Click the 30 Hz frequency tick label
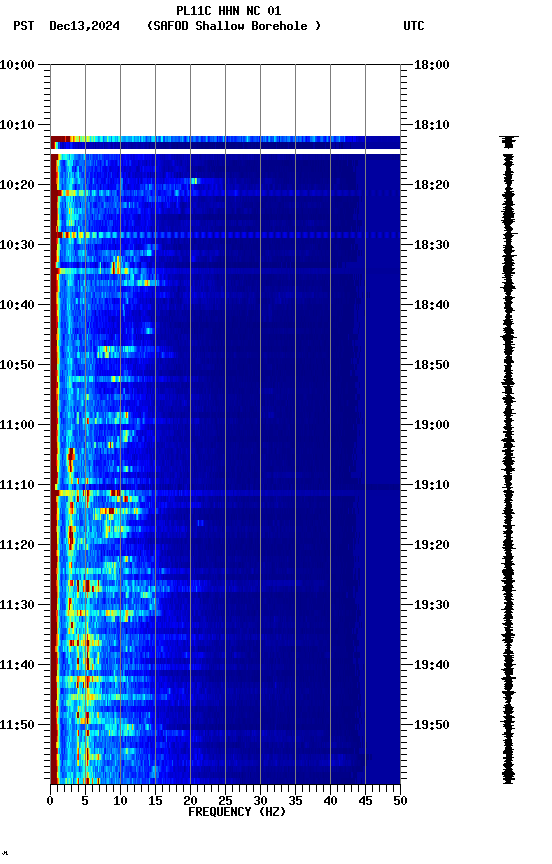 pos(260,801)
